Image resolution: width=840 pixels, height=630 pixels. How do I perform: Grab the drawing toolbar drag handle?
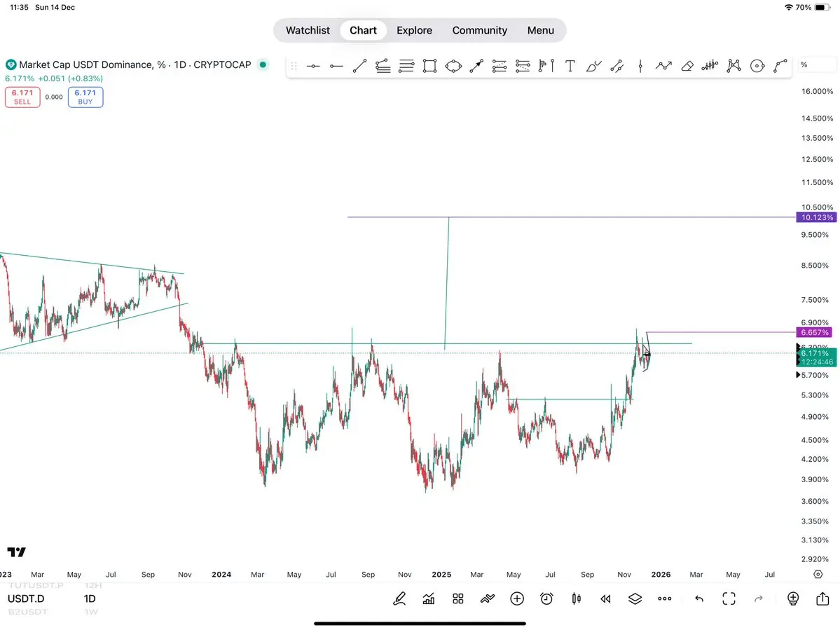click(294, 66)
